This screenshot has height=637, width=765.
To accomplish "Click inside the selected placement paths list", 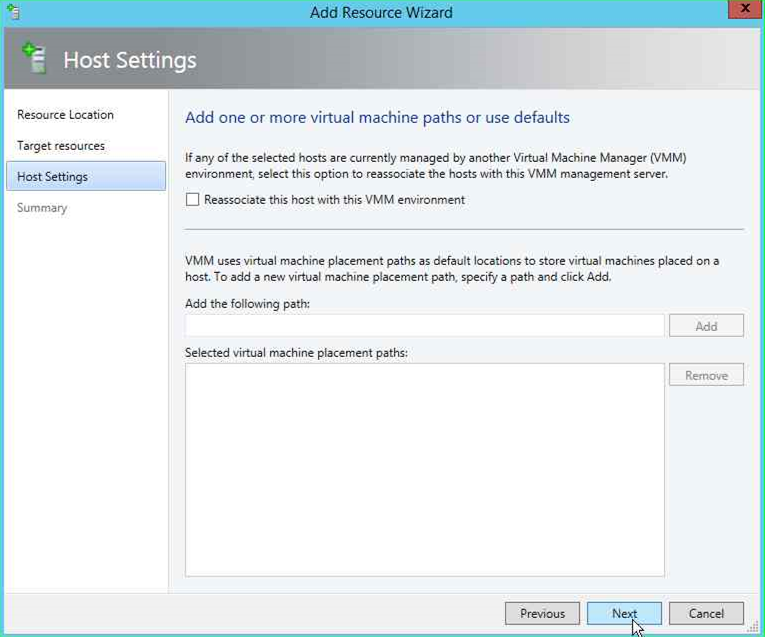I will (424, 469).
